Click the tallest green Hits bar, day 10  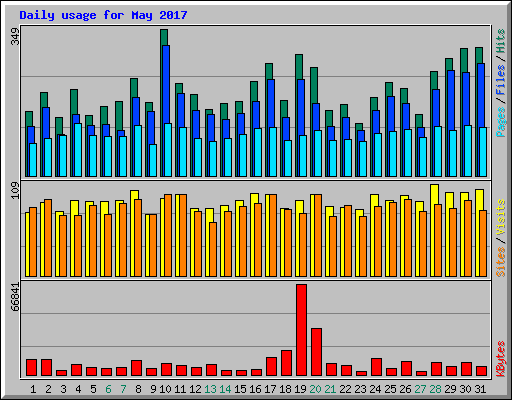tap(164, 37)
